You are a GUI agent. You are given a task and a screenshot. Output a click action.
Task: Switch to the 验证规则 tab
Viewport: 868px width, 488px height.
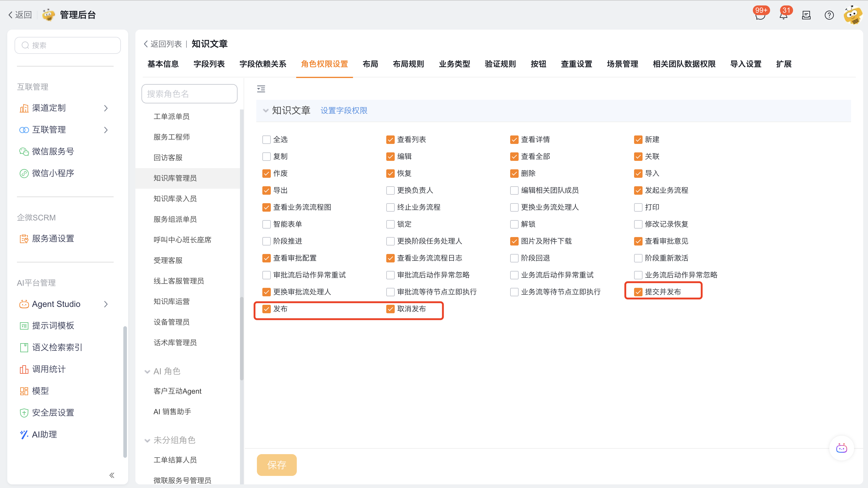coord(500,64)
